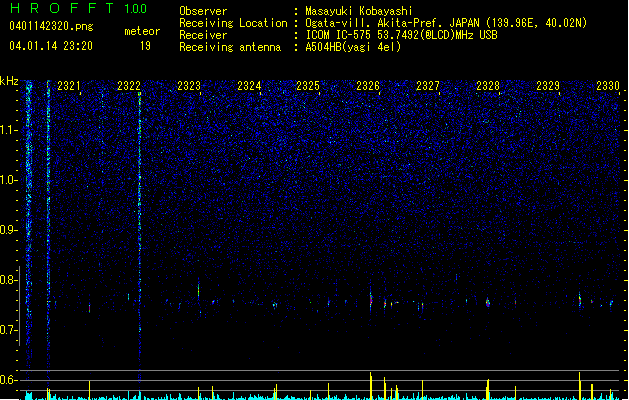This screenshot has width=629, height=400.
Task: Click the 2330 time marker
Action: [608, 86]
